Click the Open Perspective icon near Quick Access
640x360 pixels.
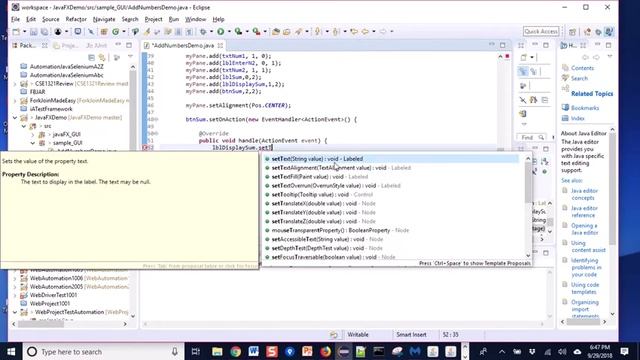click(x=572, y=31)
